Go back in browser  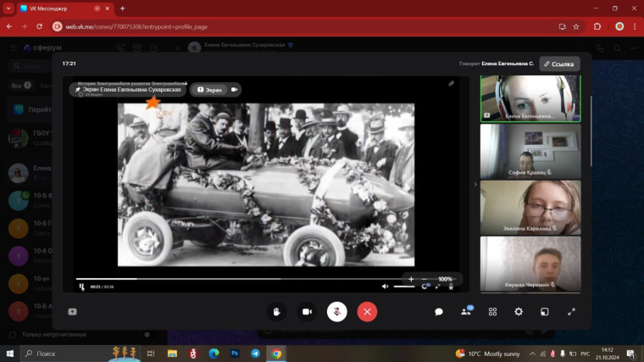point(9,27)
